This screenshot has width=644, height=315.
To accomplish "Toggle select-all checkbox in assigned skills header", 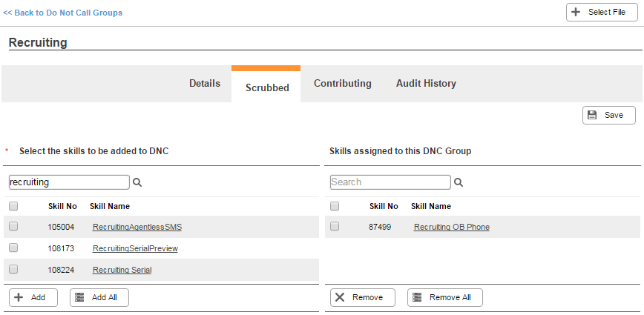I will [335, 206].
